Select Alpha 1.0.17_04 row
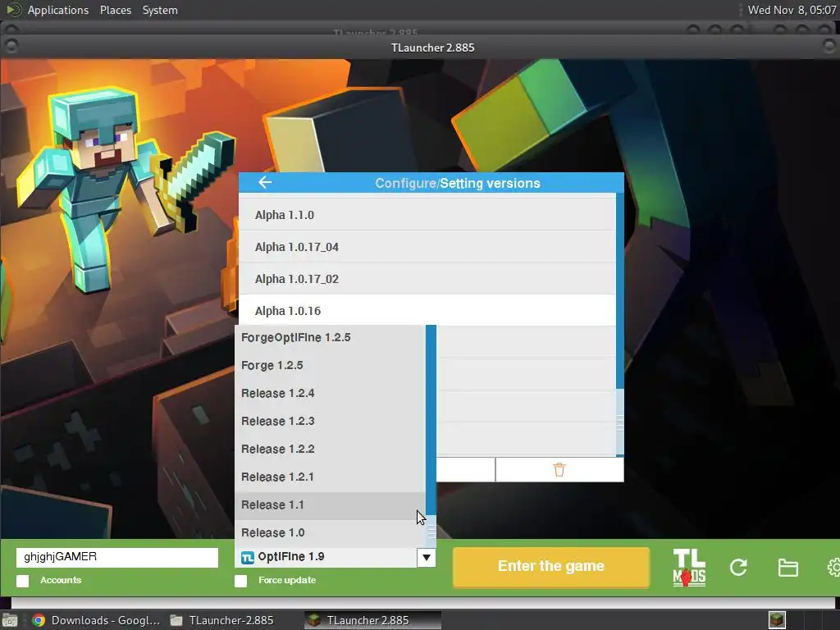 click(x=427, y=247)
